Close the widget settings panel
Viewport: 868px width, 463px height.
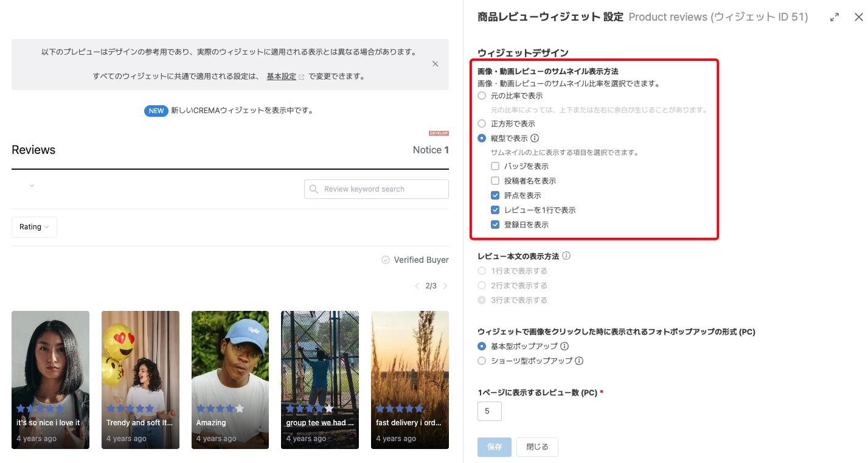[859, 18]
